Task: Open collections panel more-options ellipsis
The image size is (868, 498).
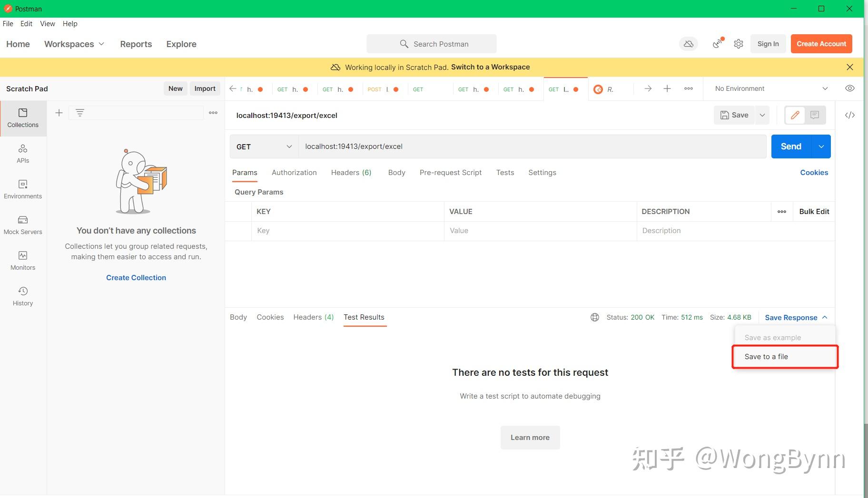Action: (x=213, y=113)
